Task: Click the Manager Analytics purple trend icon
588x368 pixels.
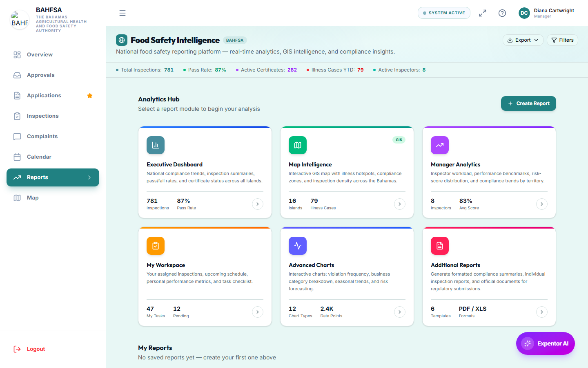Action: tap(440, 145)
